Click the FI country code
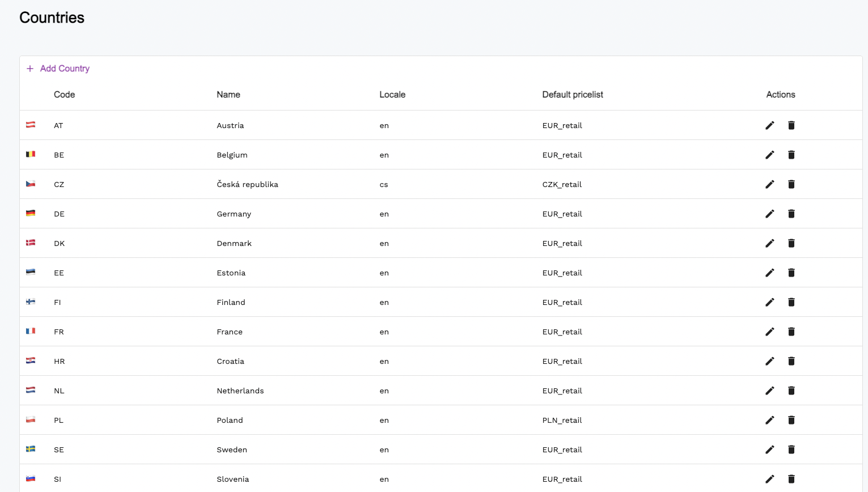 point(57,302)
